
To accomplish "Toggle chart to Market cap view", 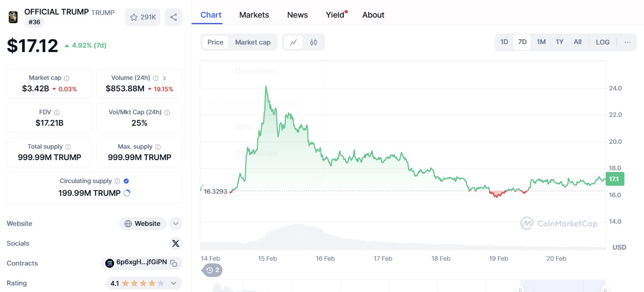I will pos(253,42).
